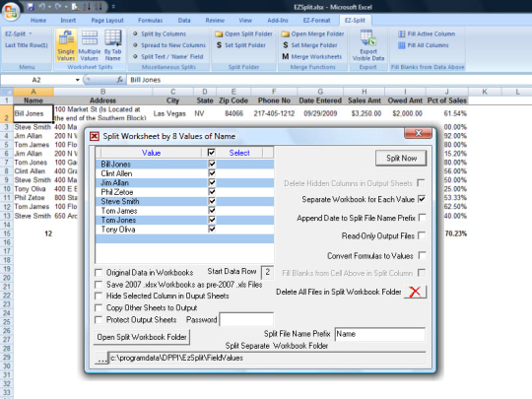Screen dimensions: 532x399
Task: Save using Quick Access toolbar save icon
Action: pyautogui.click(x=31, y=7)
